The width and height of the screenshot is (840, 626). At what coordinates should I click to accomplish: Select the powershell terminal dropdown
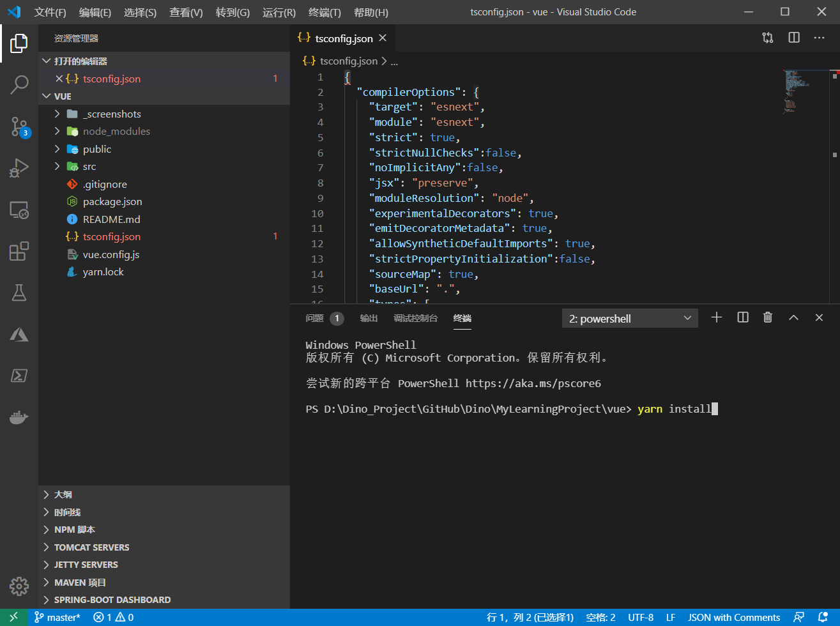(630, 318)
